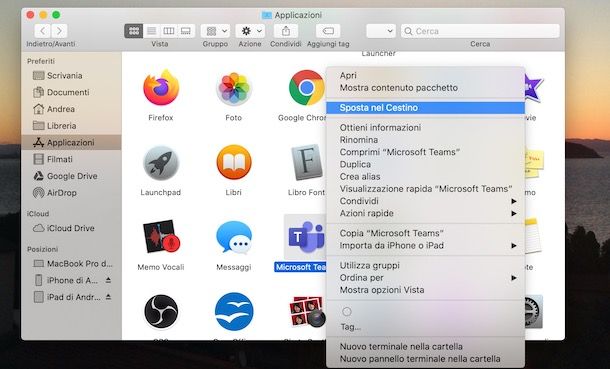Click the Condividi share toolbar button
The image size is (610, 369).
286,31
